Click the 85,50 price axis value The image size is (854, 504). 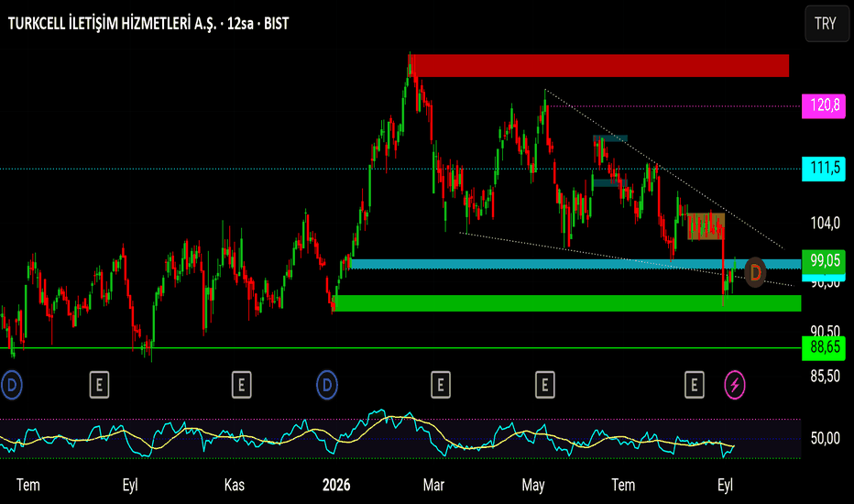point(825,376)
